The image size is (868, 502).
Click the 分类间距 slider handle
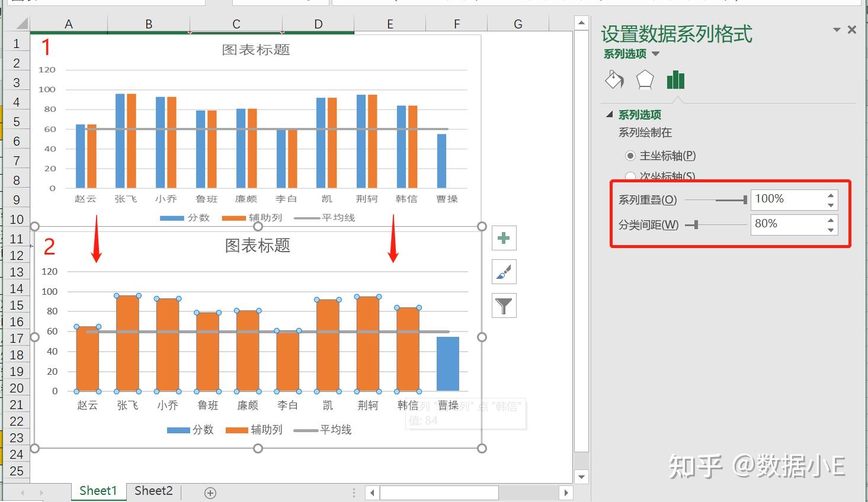696,225
